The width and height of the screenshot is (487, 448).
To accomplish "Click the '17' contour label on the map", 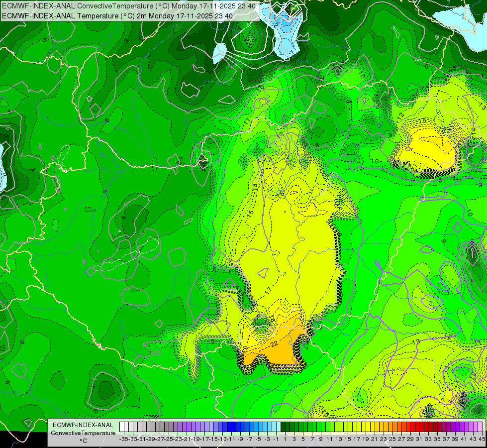I will pyautogui.click(x=268, y=291).
